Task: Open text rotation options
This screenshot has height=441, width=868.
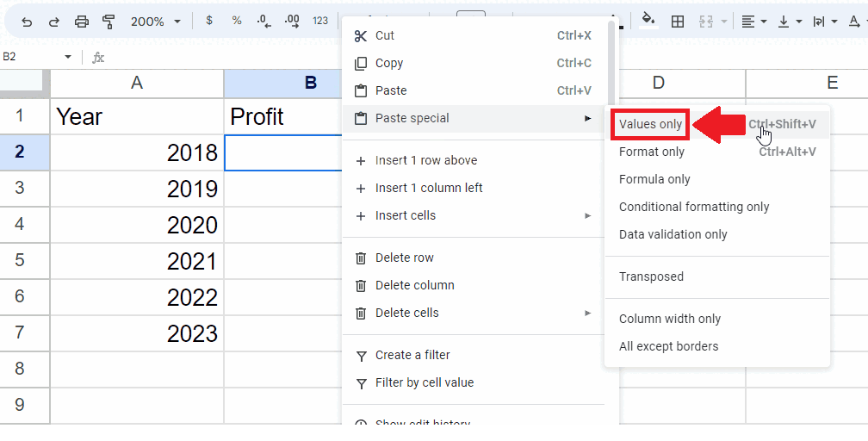Action: [x=857, y=22]
